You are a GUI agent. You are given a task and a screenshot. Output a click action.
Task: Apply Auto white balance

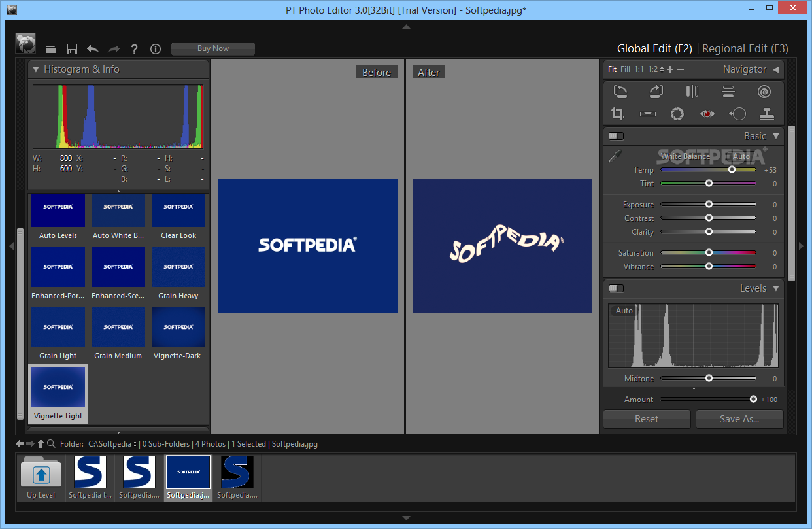pos(741,156)
